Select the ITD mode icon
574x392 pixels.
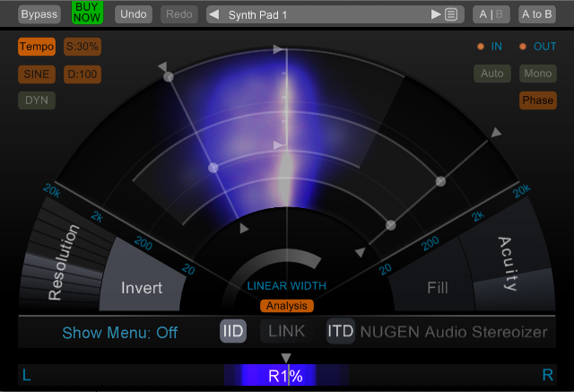tap(340, 331)
